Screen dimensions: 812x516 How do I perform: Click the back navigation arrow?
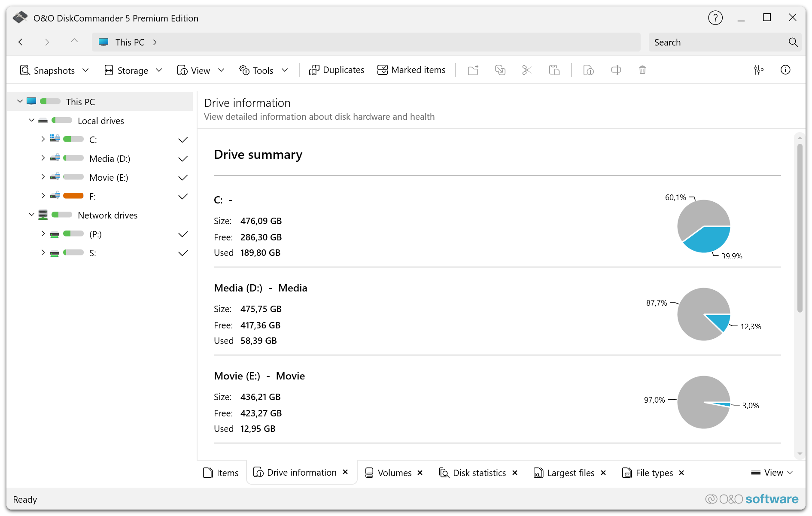click(x=21, y=42)
